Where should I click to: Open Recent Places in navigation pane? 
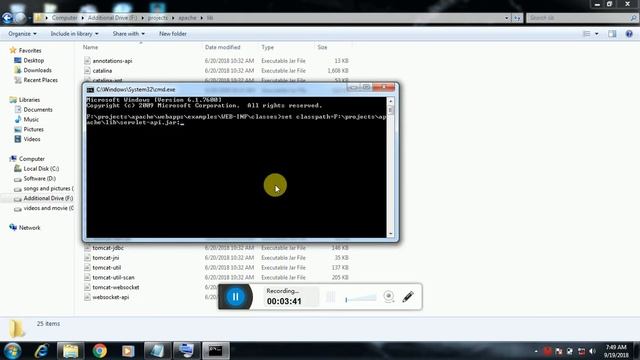[x=40, y=80]
